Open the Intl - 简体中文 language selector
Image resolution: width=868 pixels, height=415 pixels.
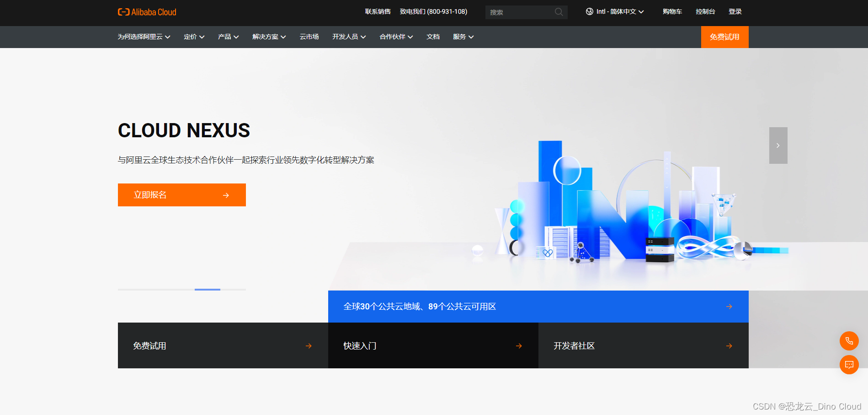(x=615, y=11)
